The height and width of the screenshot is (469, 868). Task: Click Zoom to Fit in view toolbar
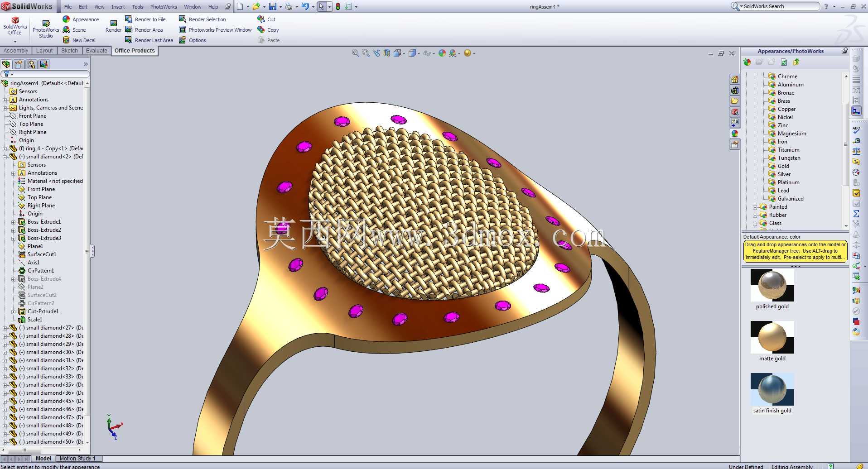point(356,53)
